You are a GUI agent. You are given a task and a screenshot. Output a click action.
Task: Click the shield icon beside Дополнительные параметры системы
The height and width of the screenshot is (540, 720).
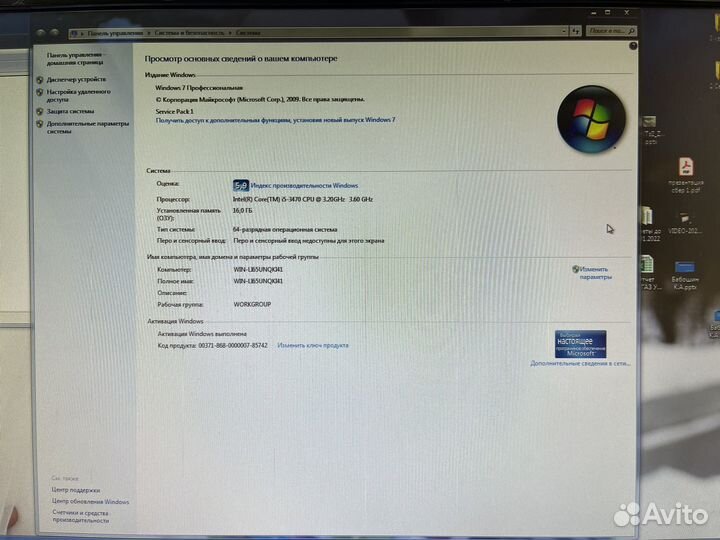(x=40, y=124)
